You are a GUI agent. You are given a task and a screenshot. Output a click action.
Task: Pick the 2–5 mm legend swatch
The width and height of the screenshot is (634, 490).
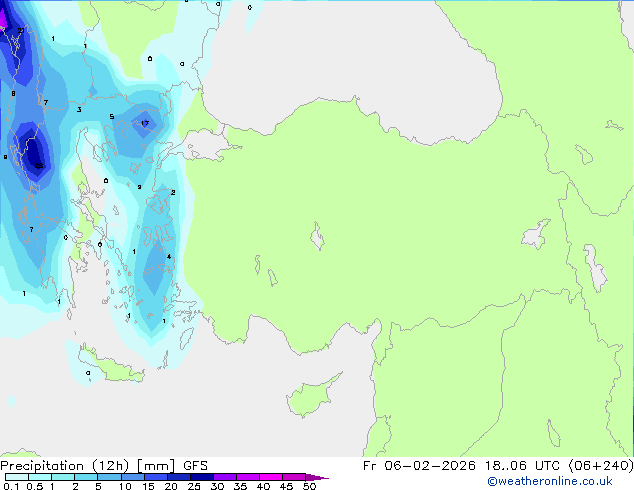[x=86, y=477]
